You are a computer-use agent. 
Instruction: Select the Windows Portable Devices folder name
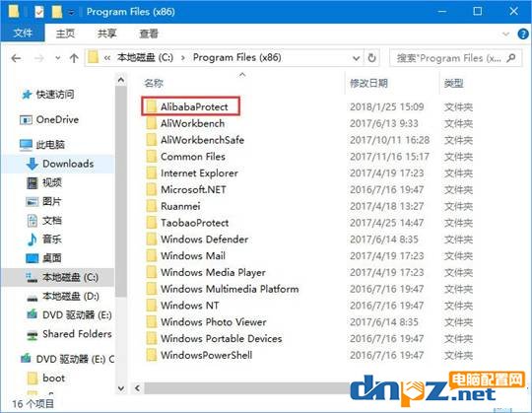(222, 338)
